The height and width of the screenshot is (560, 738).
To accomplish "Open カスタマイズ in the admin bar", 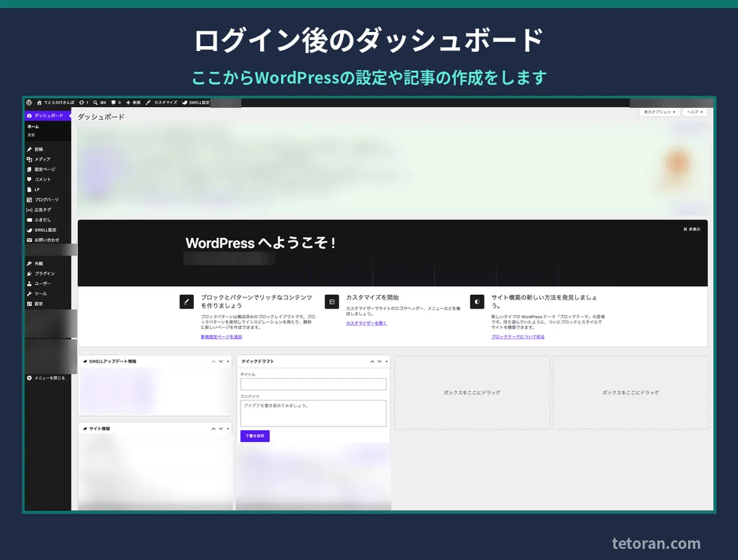I will pyautogui.click(x=162, y=102).
